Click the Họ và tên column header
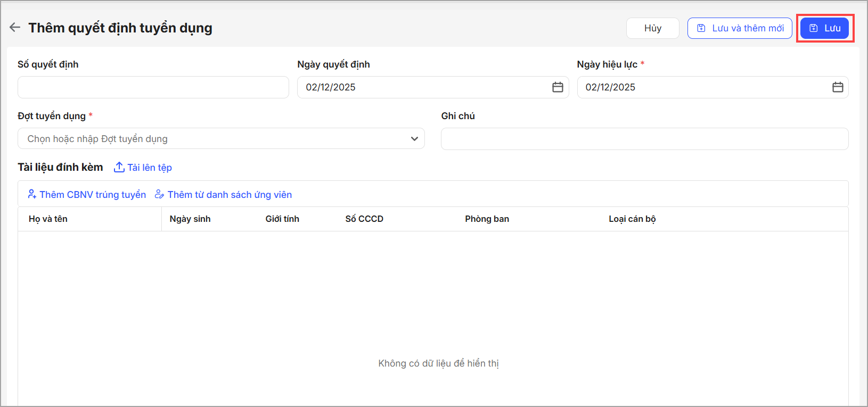The height and width of the screenshot is (407, 868). click(48, 219)
